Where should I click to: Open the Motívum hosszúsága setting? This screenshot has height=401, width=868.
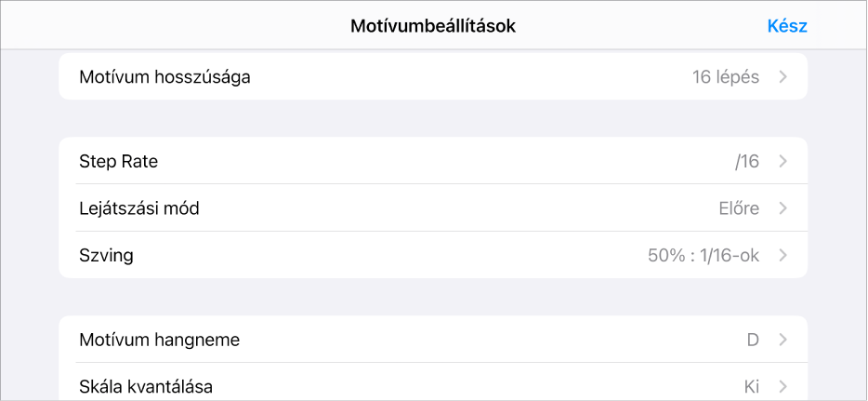point(165,77)
